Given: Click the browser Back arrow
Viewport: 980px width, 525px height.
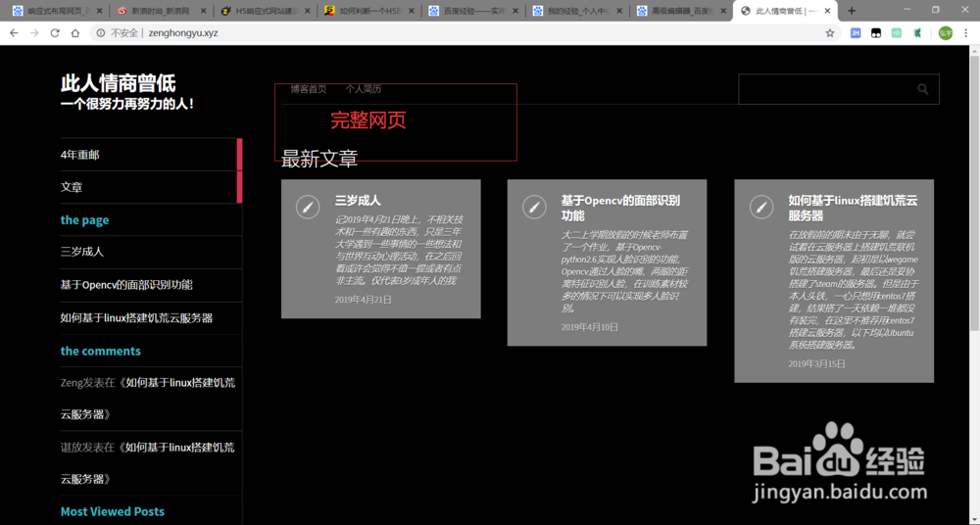Looking at the screenshot, I should tap(14, 33).
